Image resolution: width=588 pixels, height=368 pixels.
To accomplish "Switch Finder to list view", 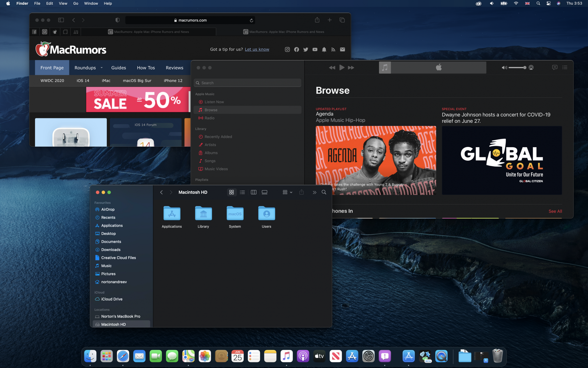I will click(242, 192).
